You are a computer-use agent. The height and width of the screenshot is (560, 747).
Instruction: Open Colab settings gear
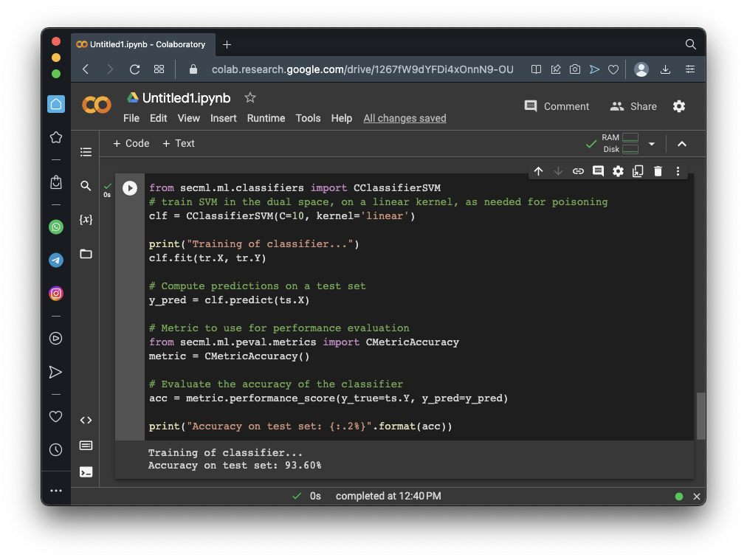pyautogui.click(x=679, y=106)
